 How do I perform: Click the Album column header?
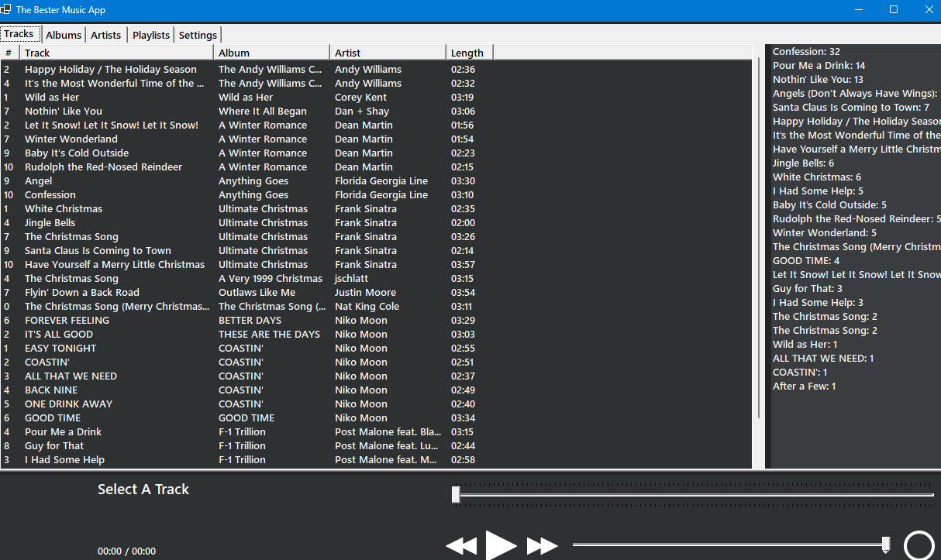[271, 53]
